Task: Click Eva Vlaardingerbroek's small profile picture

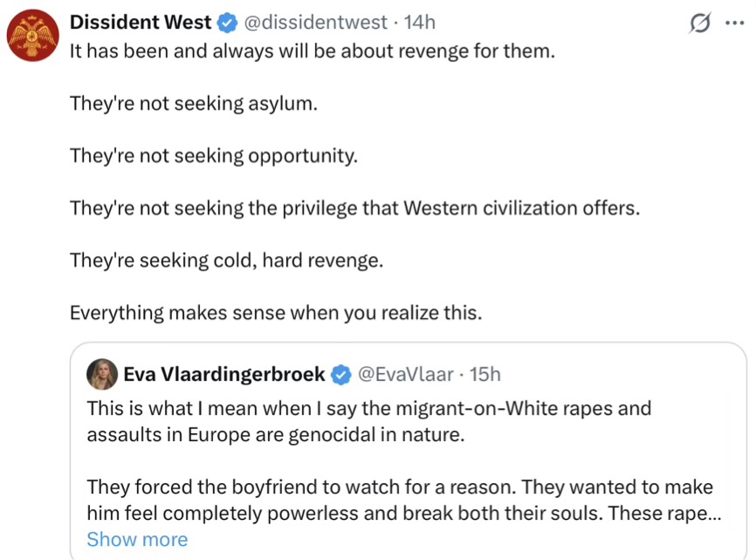Action: (102, 375)
